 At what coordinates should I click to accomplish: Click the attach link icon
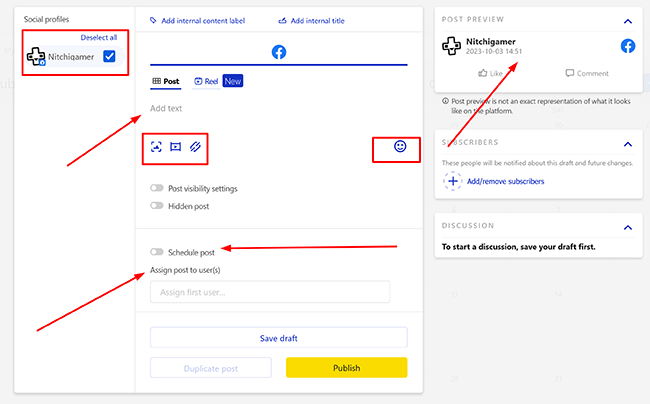(x=196, y=146)
